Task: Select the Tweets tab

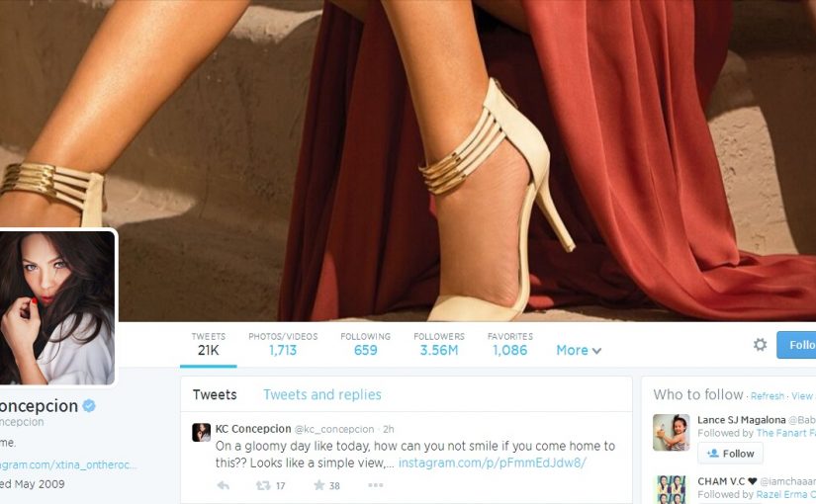Action: point(215,394)
